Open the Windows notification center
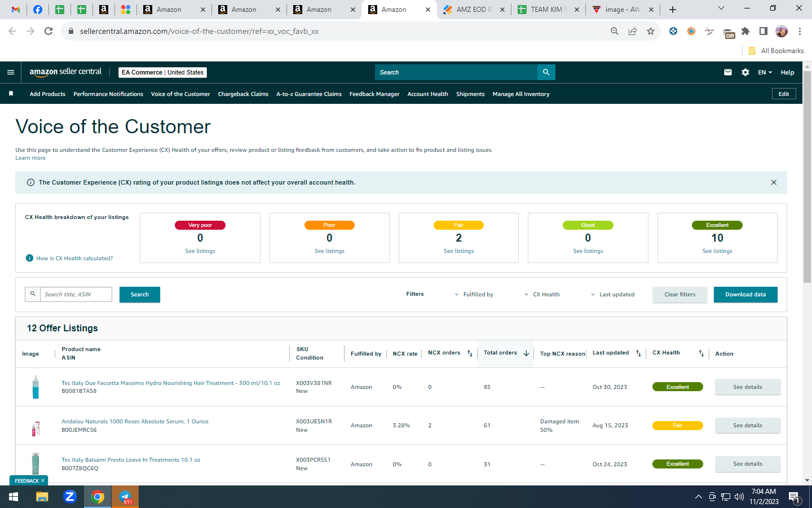This screenshot has height=508, width=812. tap(795, 497)
